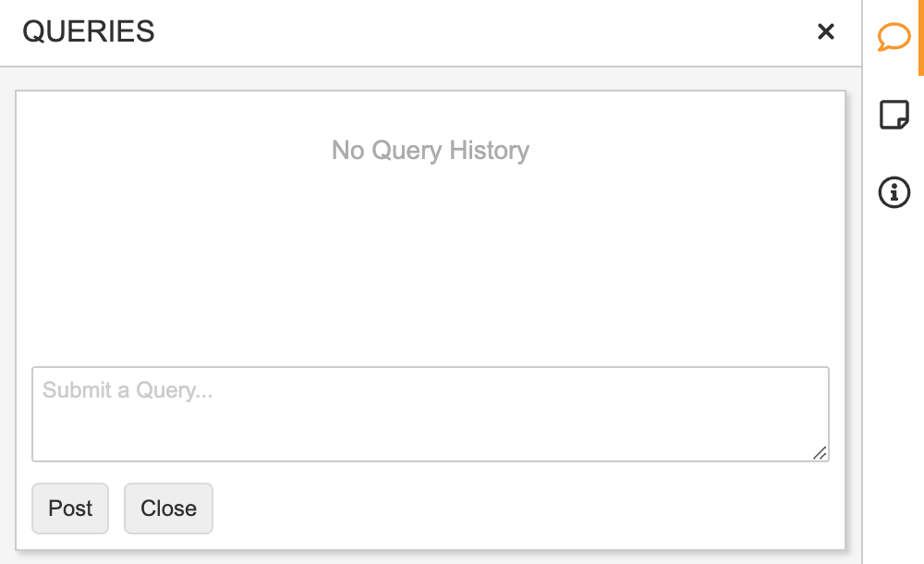Post the query

click(x=70, y=509)
